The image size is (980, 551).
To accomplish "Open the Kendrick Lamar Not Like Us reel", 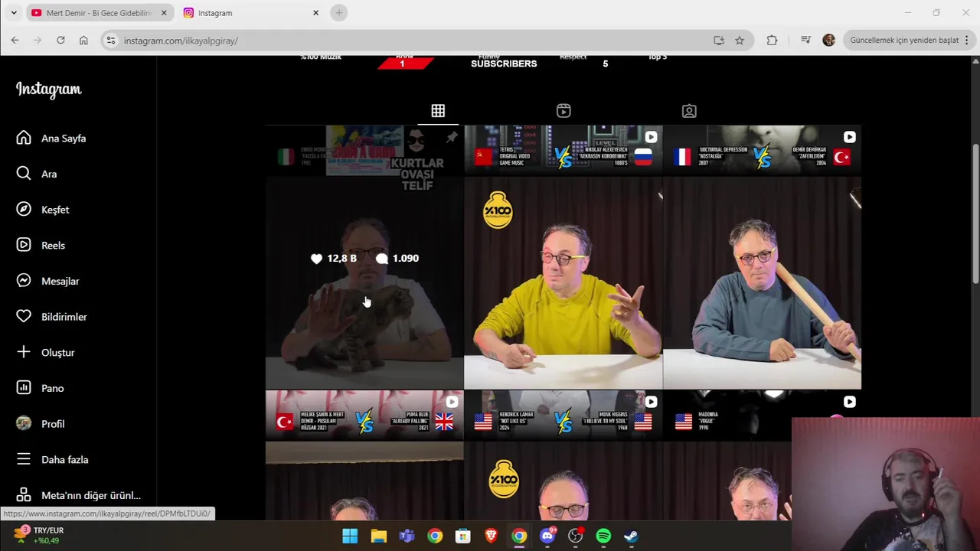I will tap(563, 455).
